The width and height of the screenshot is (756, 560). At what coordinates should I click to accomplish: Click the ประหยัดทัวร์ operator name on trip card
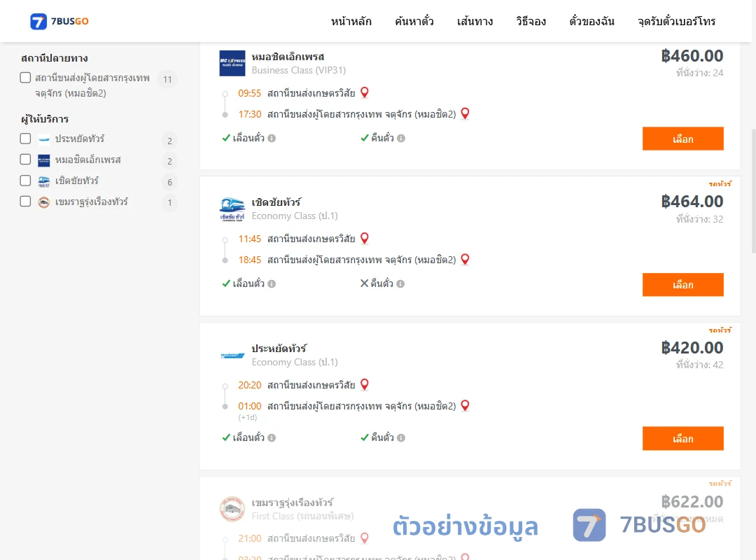(279, 349)
